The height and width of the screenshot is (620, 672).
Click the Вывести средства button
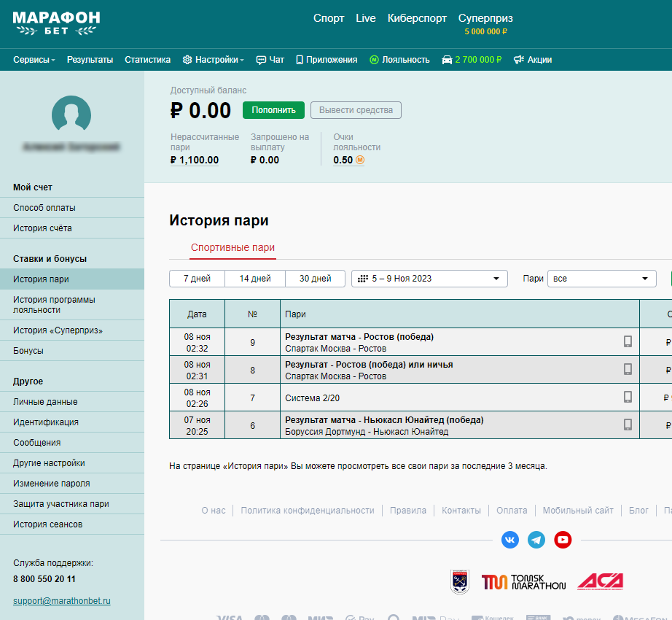pyautogui.click(x=356, y=110)
